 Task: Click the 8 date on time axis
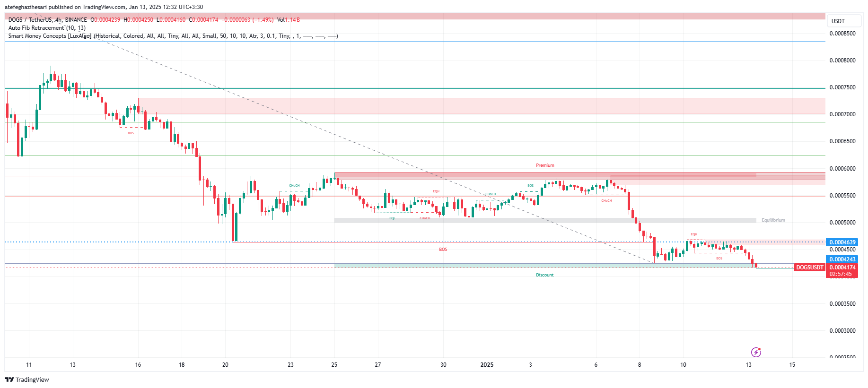[640, 365]
